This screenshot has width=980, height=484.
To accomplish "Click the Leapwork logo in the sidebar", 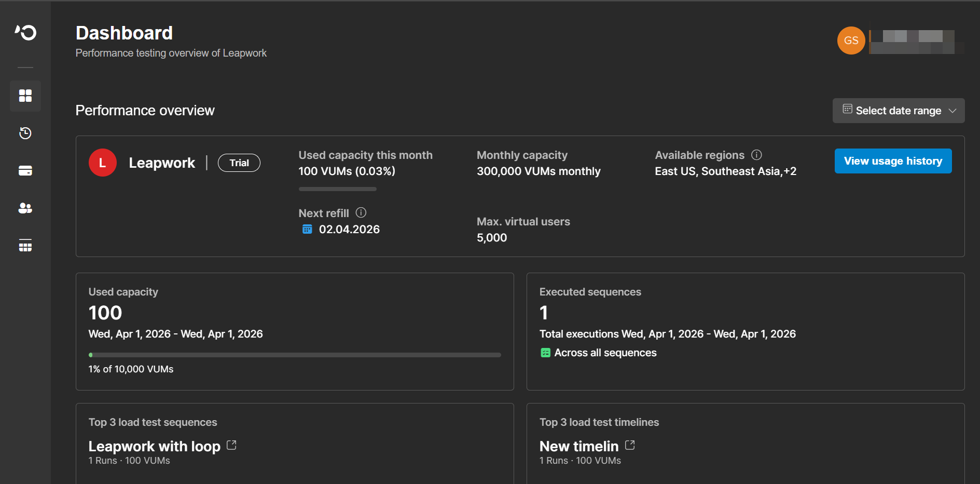I will coord(25,33).
